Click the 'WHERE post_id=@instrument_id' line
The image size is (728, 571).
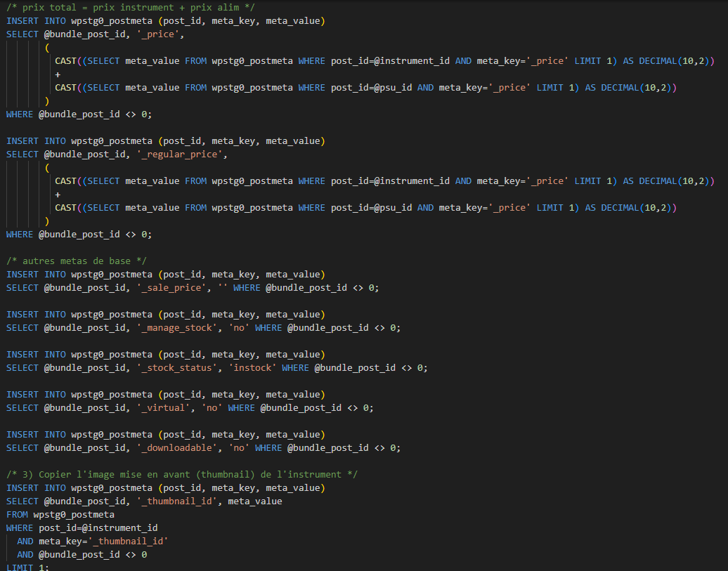82,528
